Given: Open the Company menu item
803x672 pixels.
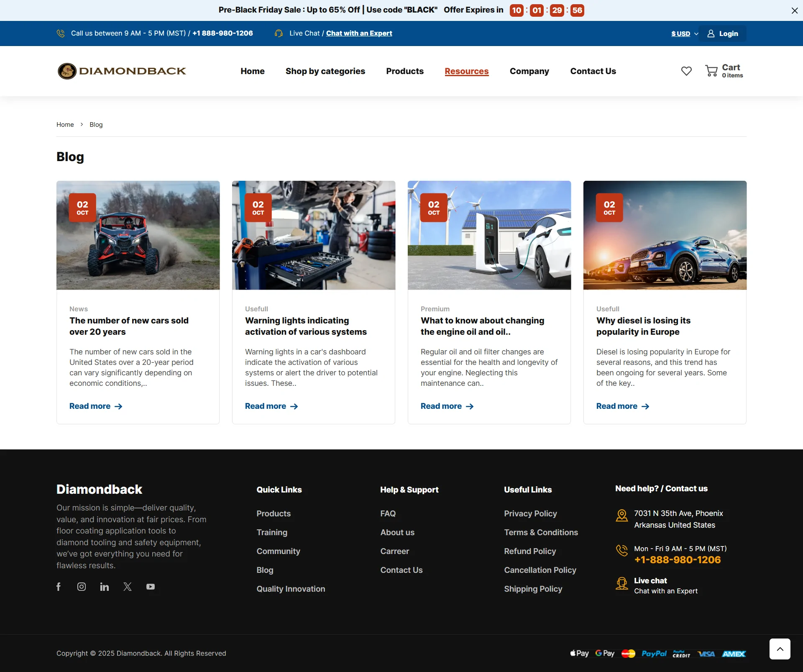Looking at the screenshot, I should (529, 71).
